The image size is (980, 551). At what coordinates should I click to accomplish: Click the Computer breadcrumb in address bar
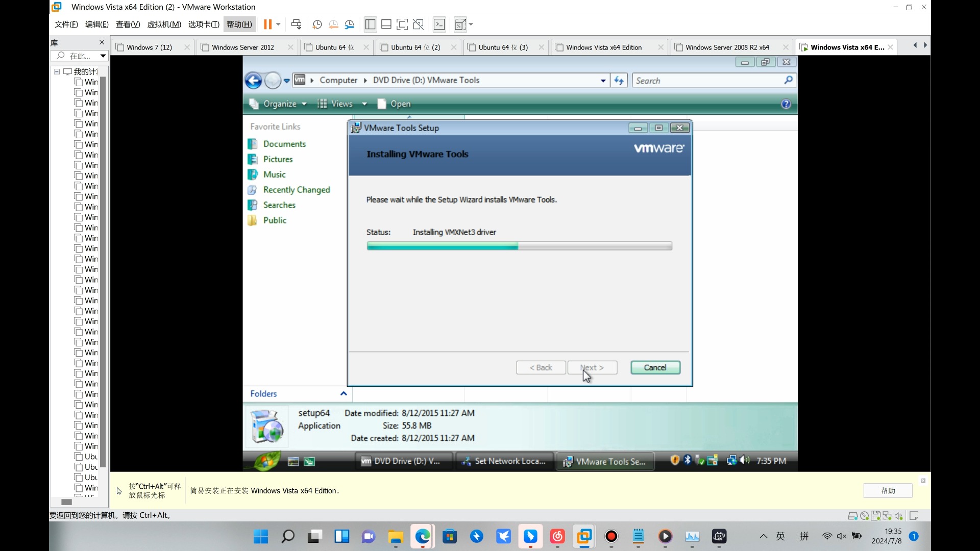(338, 80)
